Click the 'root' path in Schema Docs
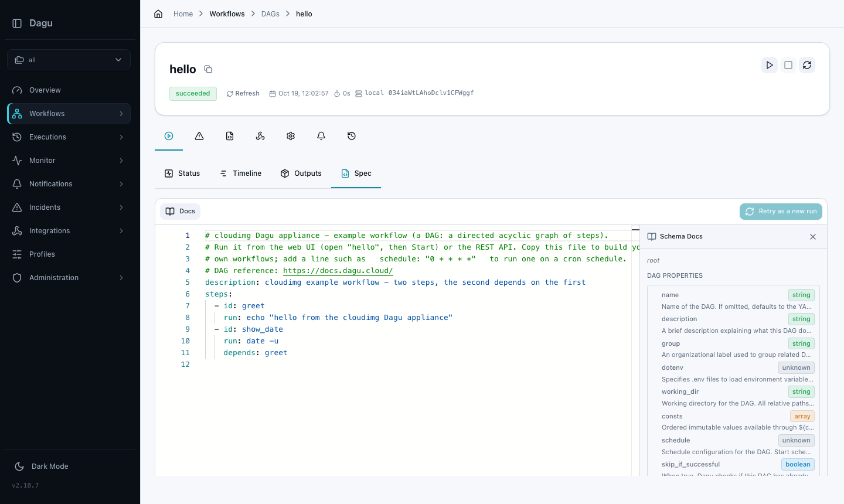 (653, 260)
